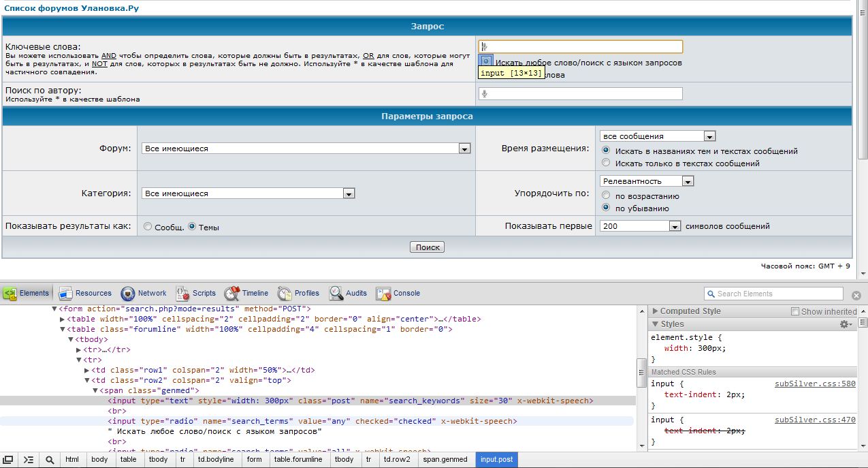Select 'Сообщ.' radio button
Image resolution: width=868 pixels, height=468 pixels.
(x=148, y=227)
